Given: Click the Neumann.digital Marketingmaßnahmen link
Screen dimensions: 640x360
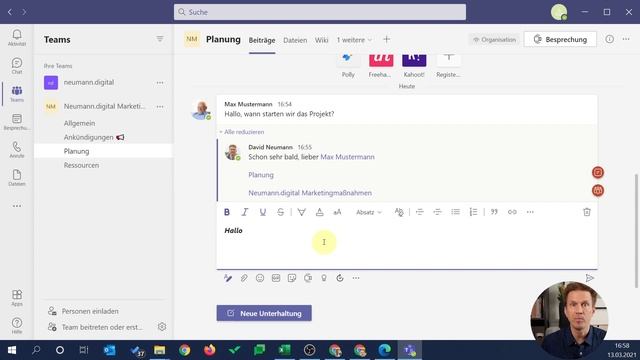Looking at the screenshot, I should coord(310,193).
